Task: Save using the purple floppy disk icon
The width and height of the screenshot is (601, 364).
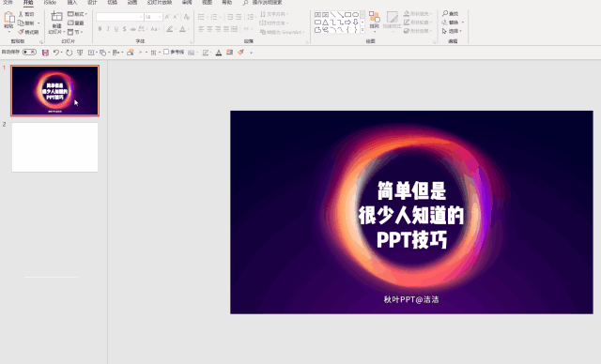Action: [45, 53]
